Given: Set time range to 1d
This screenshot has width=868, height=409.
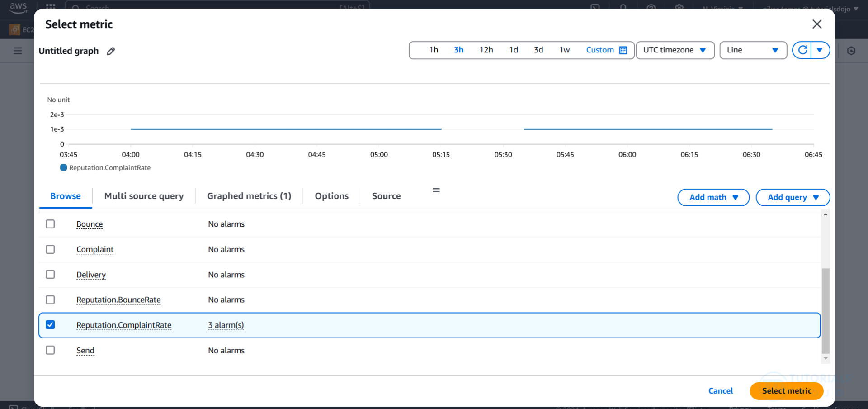Looking at the screenshot, I should (x=514, y=50).
